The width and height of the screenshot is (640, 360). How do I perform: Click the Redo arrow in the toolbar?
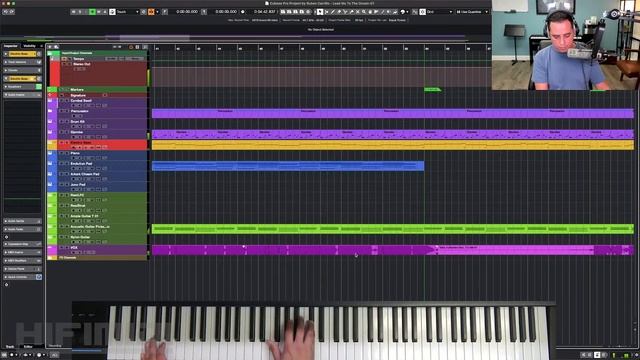coord(12,12)
